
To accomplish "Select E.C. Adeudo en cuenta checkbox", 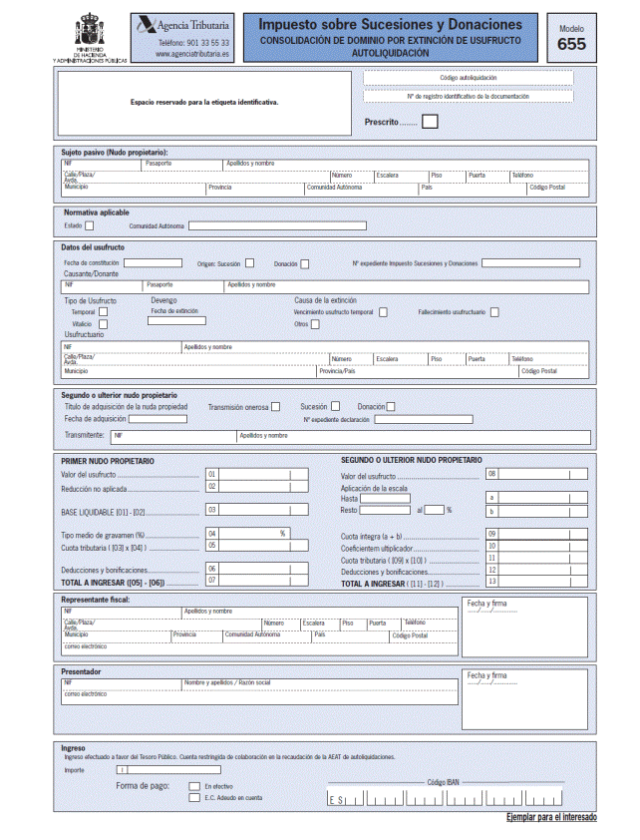I will (192, 798).
